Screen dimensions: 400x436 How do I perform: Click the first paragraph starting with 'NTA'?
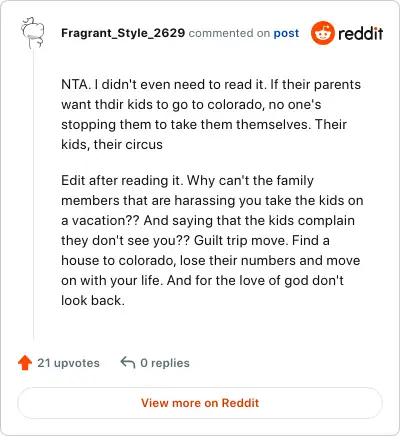coord(211,114)
